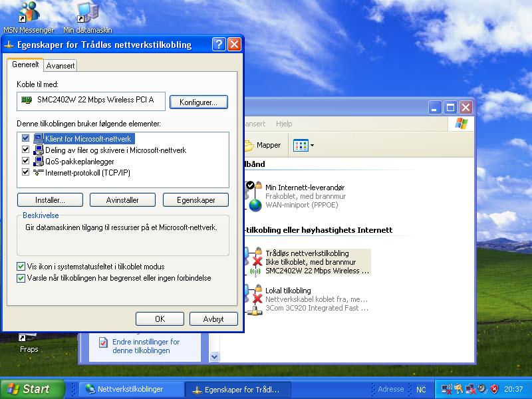Select the Generelt tab

pos(25,65)
